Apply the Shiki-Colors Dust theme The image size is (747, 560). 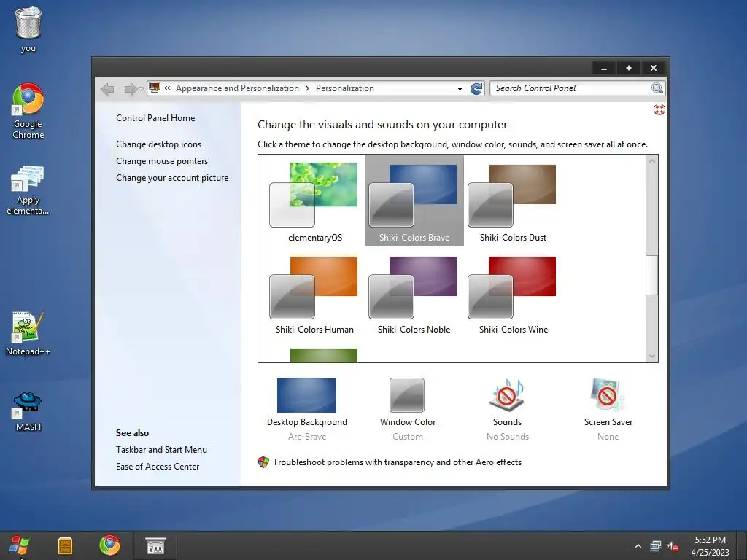513,201
